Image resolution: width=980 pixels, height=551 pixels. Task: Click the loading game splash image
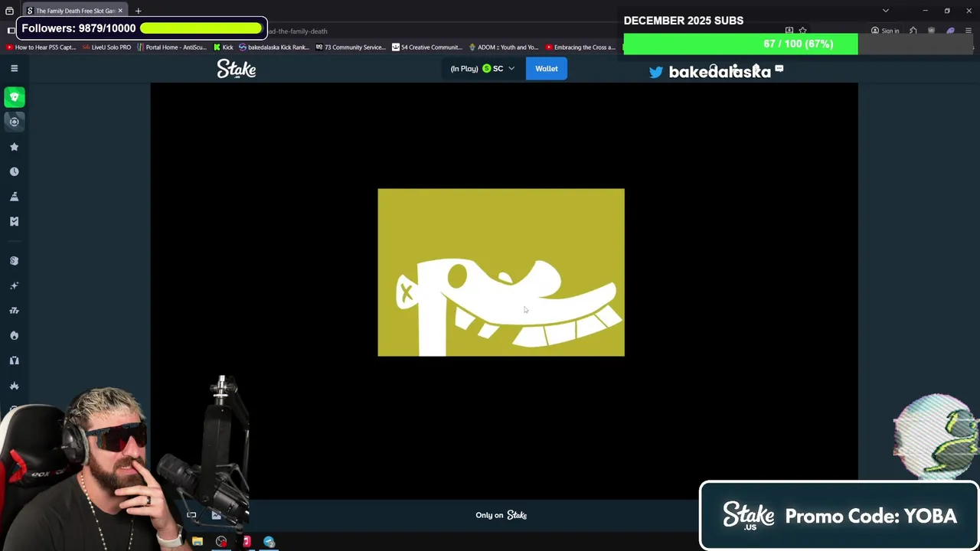click(501, 272)
